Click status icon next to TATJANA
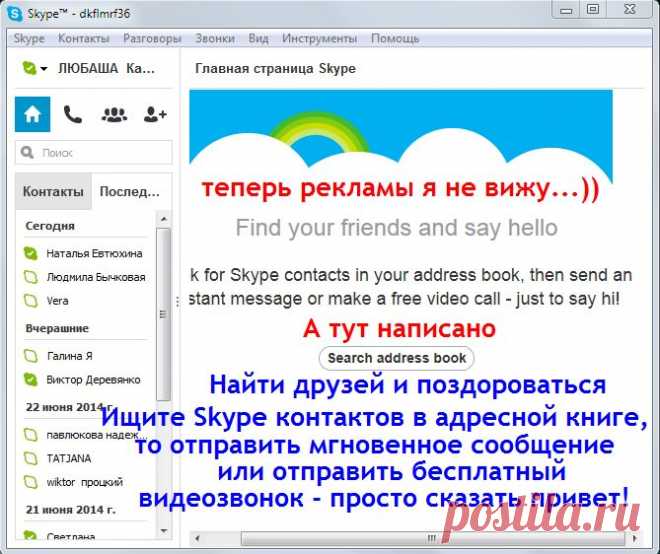Viewport: 660px width, 554px height. (x=30, y=458)
